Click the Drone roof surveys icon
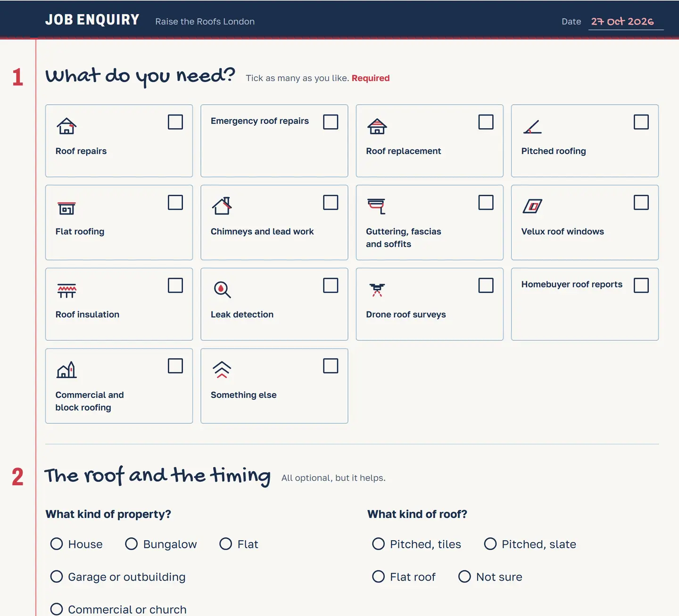This screenshot has width=679, height=616. pos(377,290)
